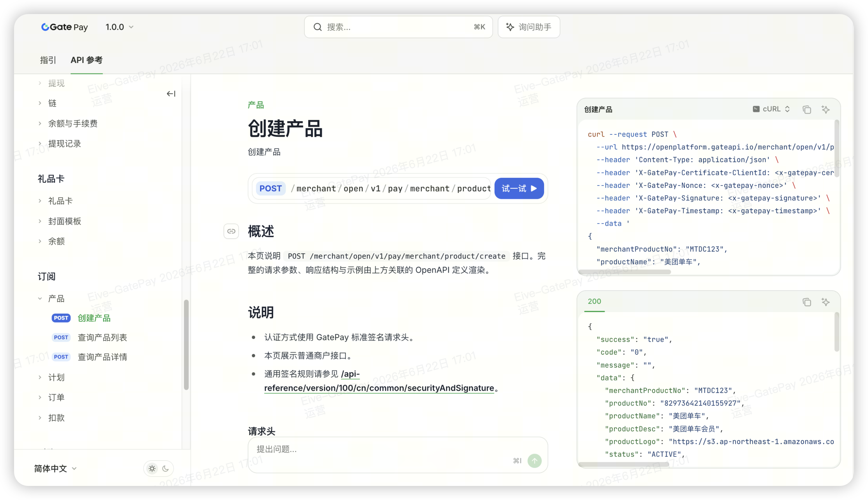Click the request code vertical scrollbar
Screen dimensions: 868x500
[x=837, y=148]
